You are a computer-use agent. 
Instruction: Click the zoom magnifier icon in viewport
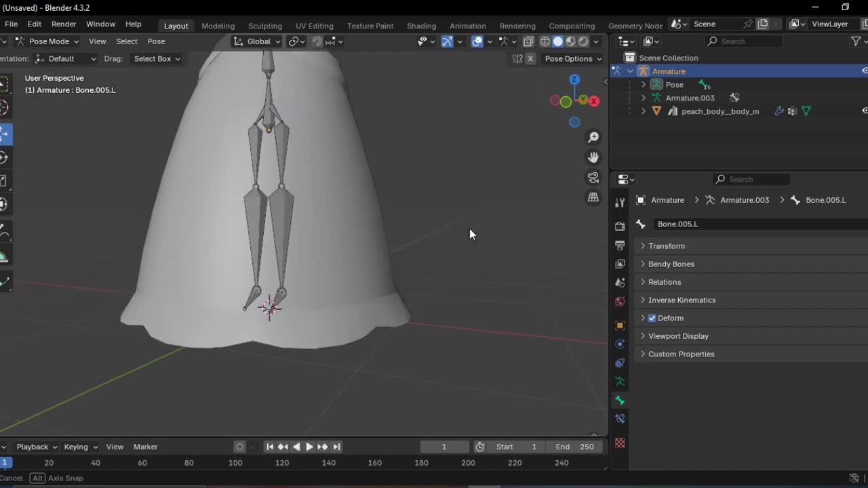coord(593,138)
